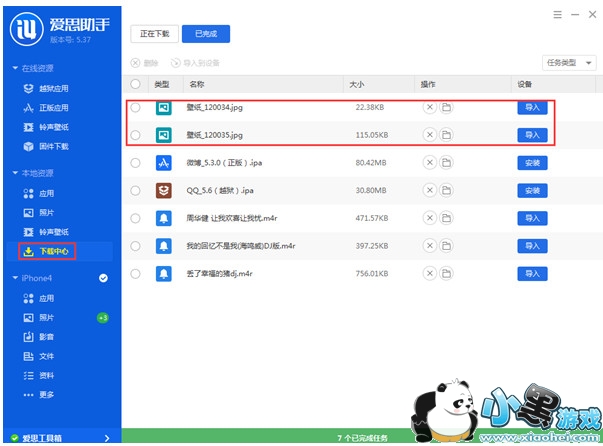Click the blue checkmark next to iPhone4
The width and height of the screenshot is (603, 446).
coord(103,278)
